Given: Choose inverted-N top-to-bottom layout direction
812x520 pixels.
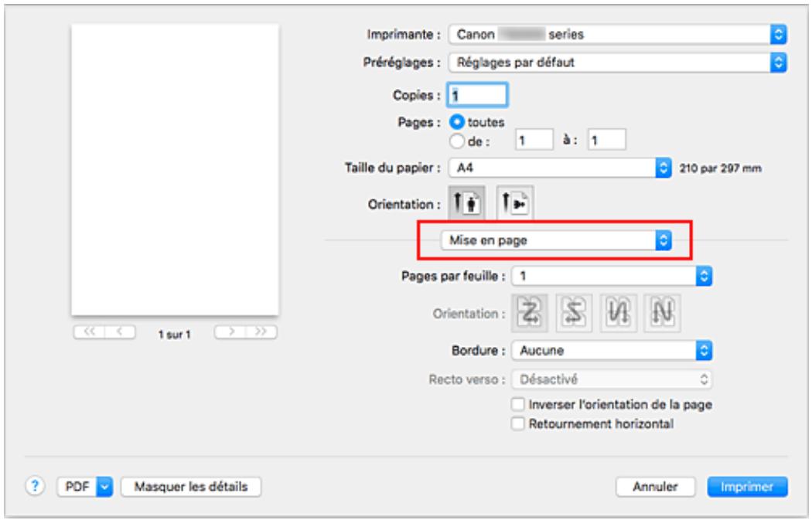Looking at the screenshot, I should [x=619, y=313].
